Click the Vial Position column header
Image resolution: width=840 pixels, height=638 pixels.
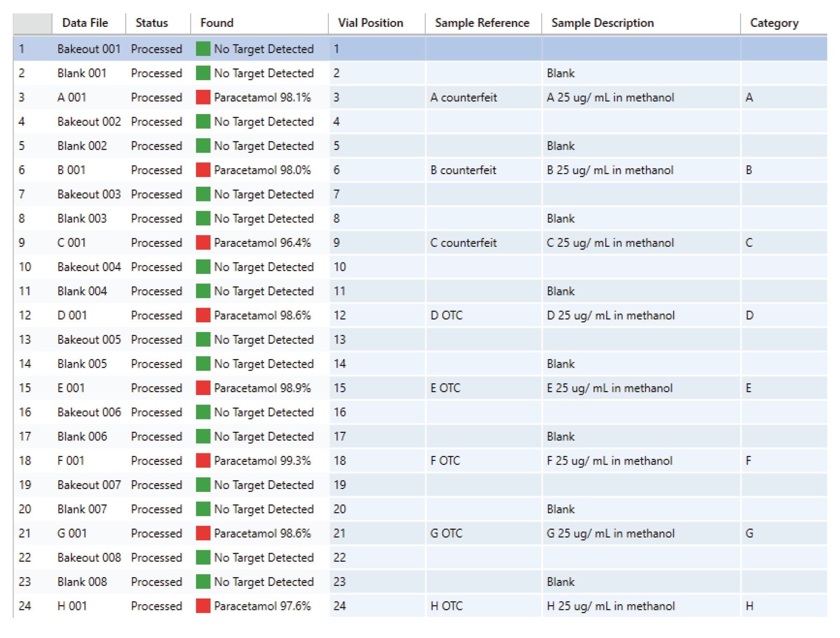pos(370,23)
